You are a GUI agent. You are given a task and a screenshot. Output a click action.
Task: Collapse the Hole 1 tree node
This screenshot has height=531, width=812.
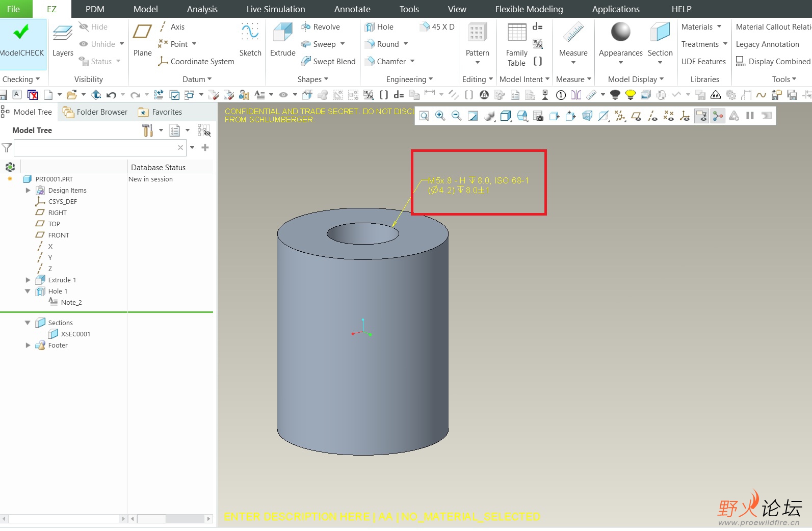pos(28,291)
